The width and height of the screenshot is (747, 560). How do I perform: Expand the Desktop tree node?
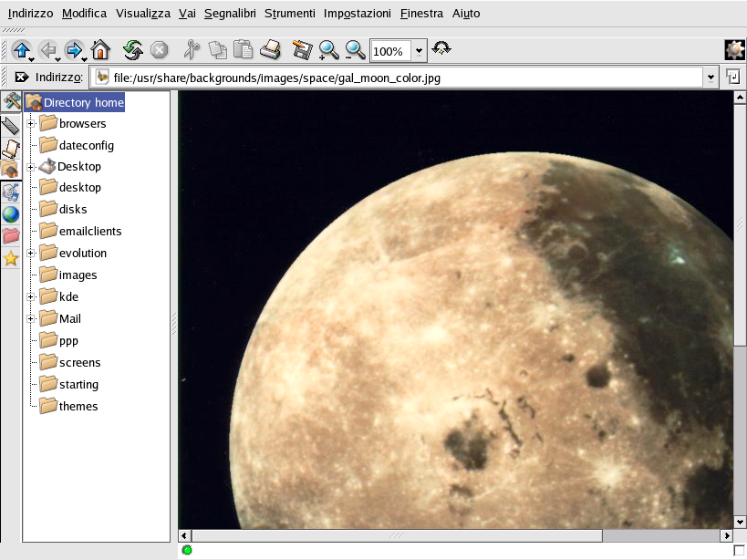tap(30, 167)
